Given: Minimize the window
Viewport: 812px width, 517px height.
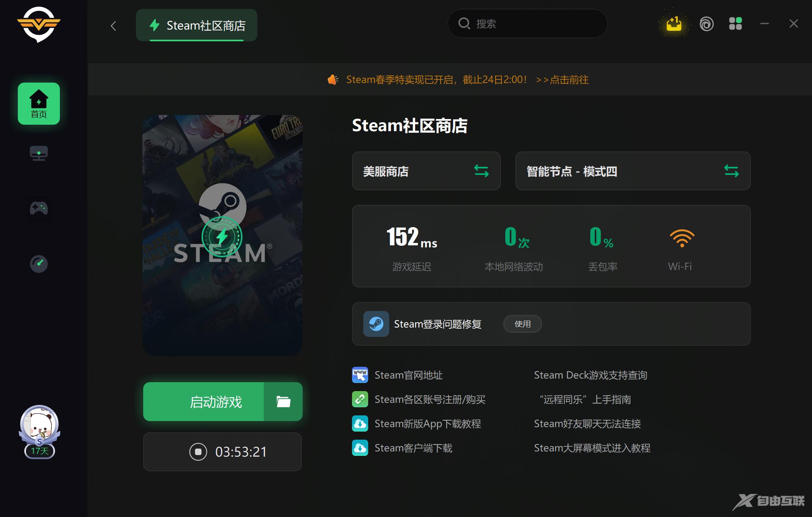Looking at the screenshot, I should [x=764, y=23].
